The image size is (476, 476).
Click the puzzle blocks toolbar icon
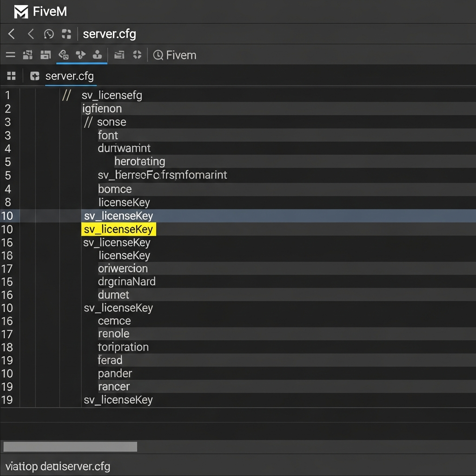click(27, 55)
